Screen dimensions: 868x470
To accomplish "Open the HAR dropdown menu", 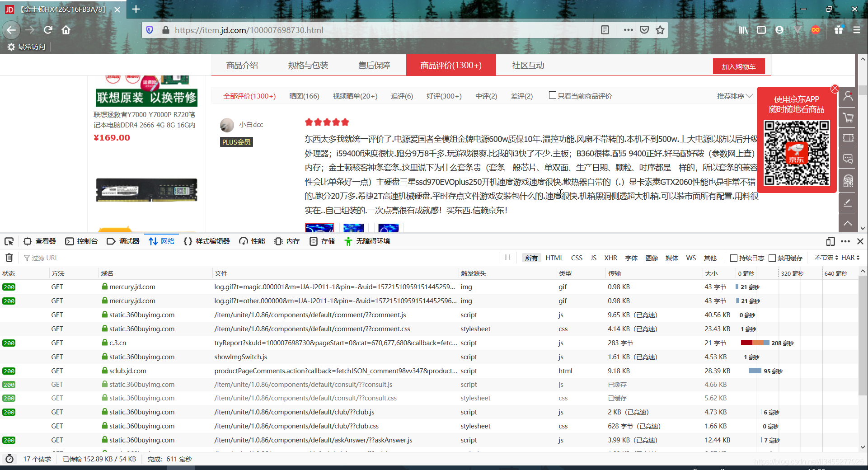I will (850, 258).
